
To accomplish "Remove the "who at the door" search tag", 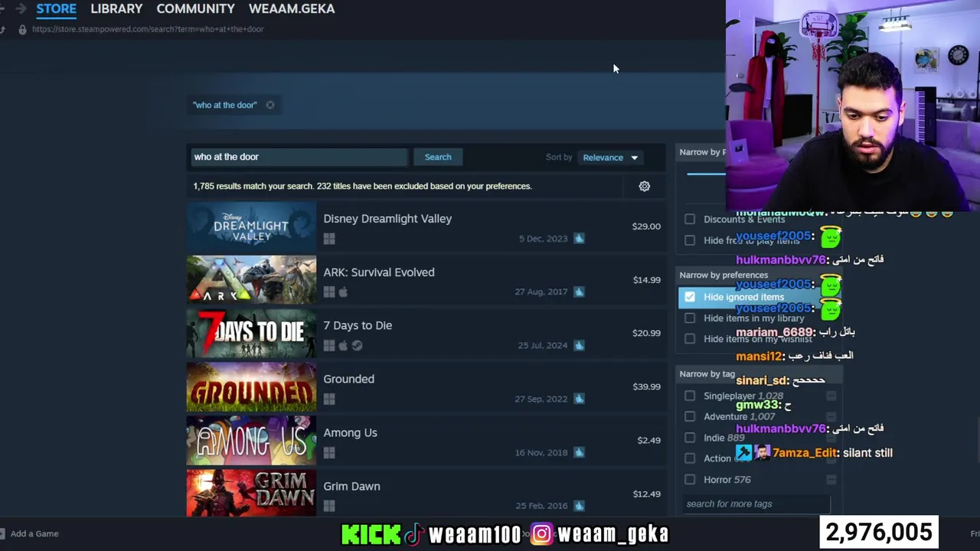I will click(x=270, y=105).
